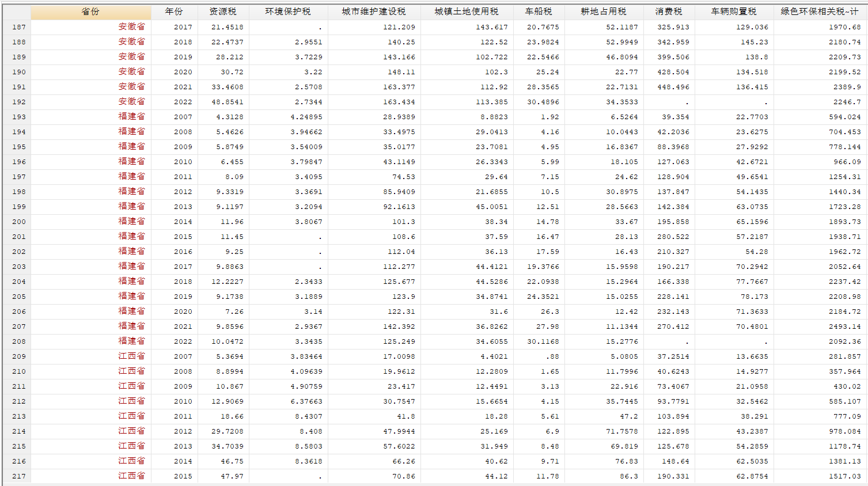The width and height of the screenshot is (868, 486).
Task: Select row number 217
Action: click(x=18, y=476)
